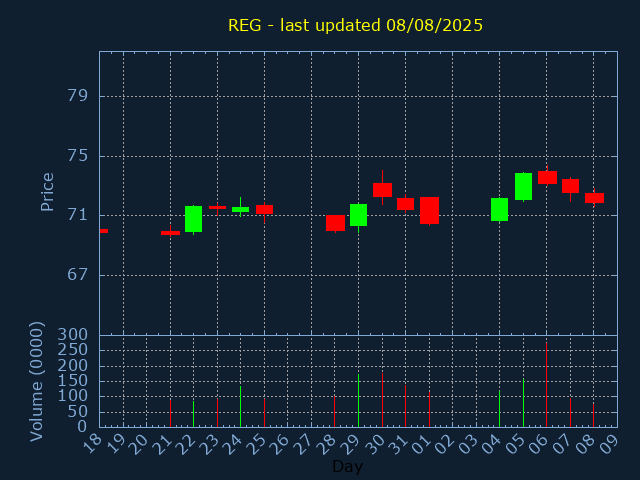Click the 250 volume tick label
This screenshot has height=480, width=640.
(73, 350)
